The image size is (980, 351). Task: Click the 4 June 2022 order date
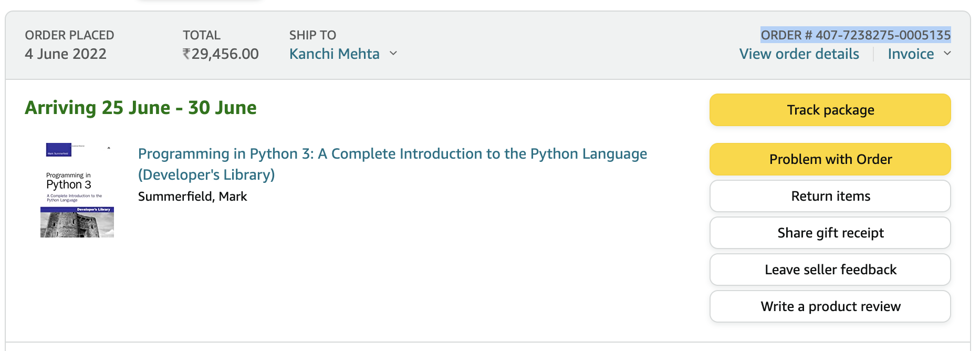click(66, 54)
